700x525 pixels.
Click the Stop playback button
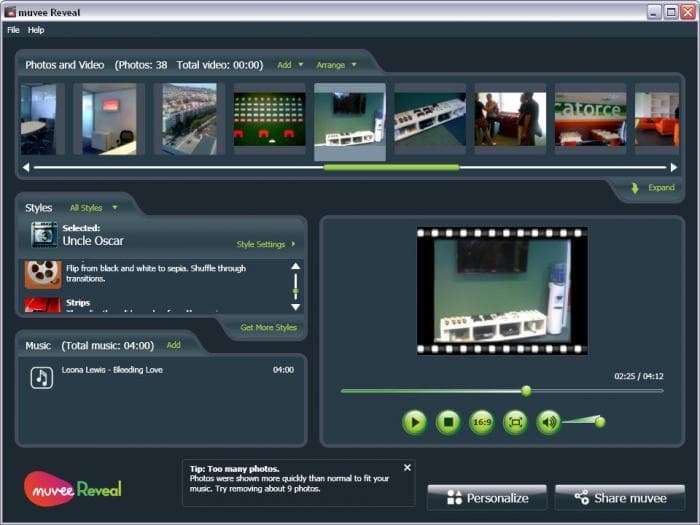(448, 422)
